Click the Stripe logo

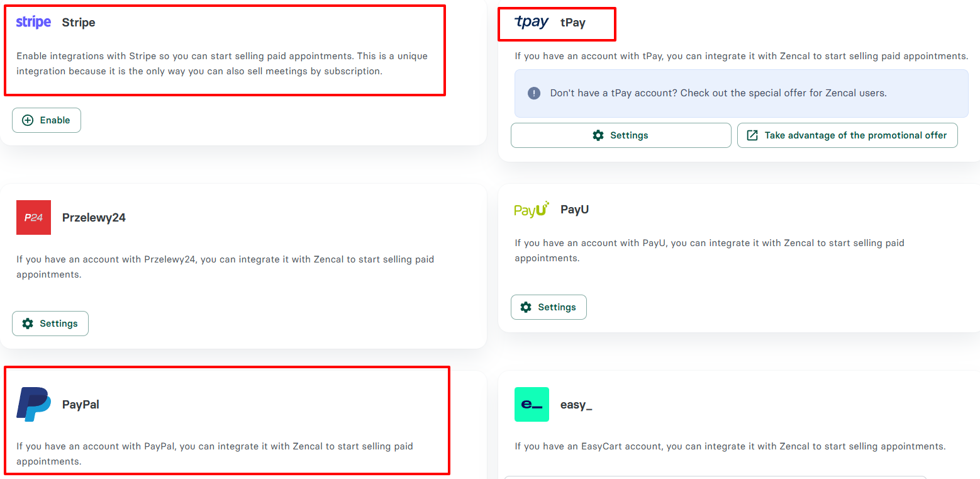tap(33, 23)
